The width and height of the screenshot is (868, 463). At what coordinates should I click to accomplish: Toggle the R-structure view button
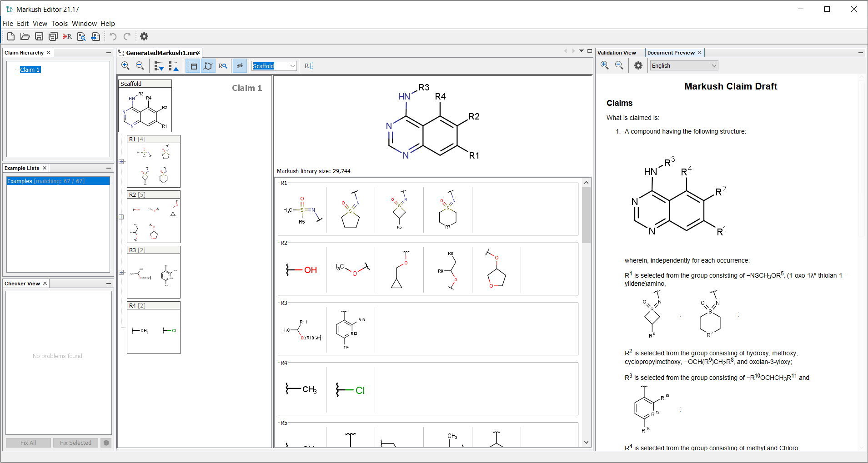click(x=208, y=66)
